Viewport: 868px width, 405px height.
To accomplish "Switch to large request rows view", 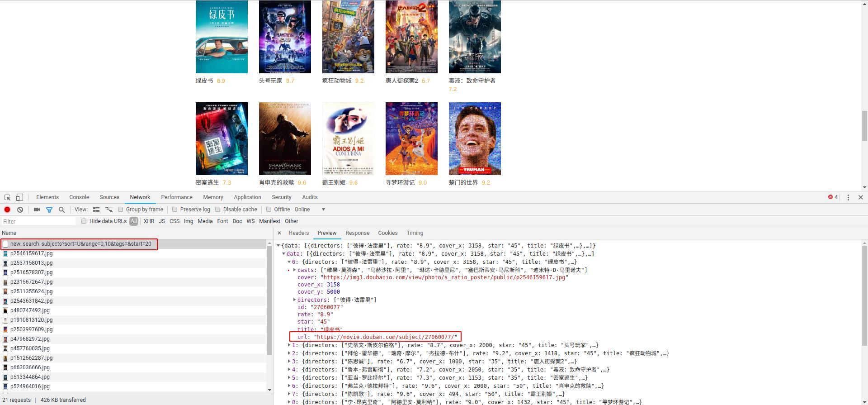I will click(x=96, y=210).
